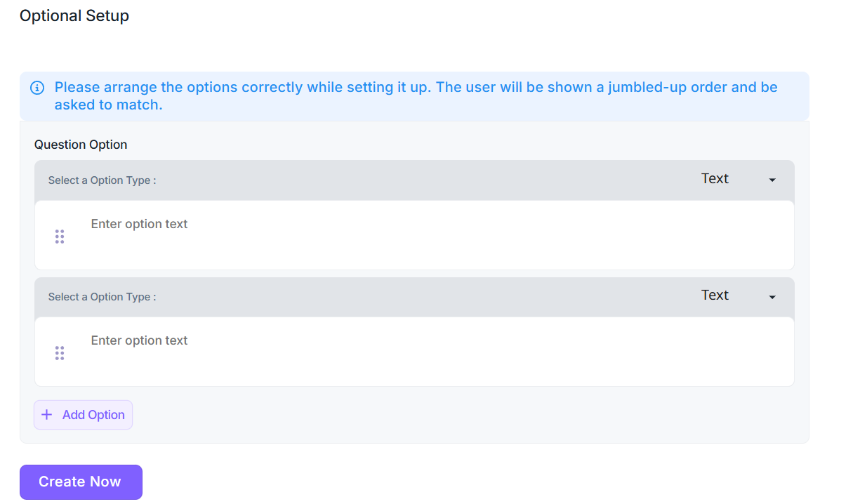Open first option's "Text" type selector
The width and height of the screenshot is (853, 504).
715,179
